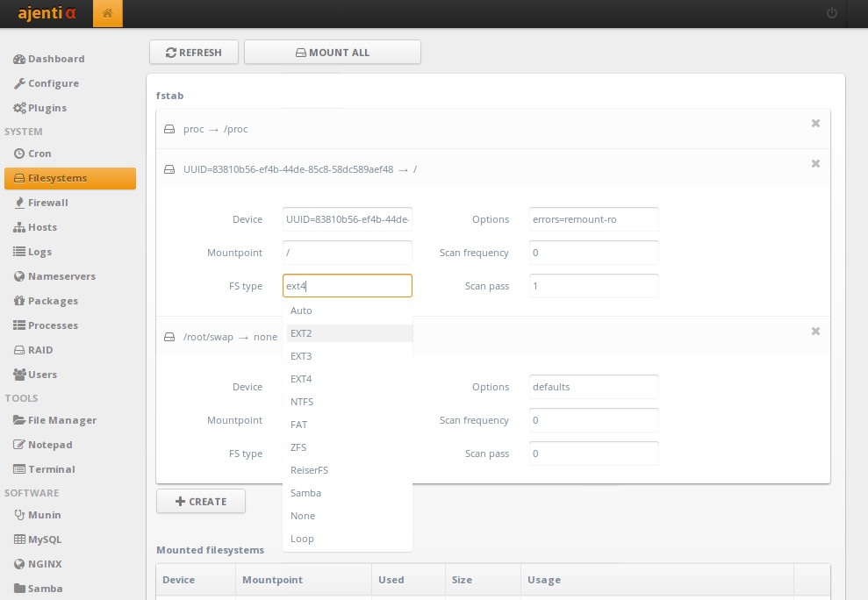This screenshot has height=600, width=868.
Task: Select EXT4 from the FS type dropdown
Action: (x=301, y=379)
